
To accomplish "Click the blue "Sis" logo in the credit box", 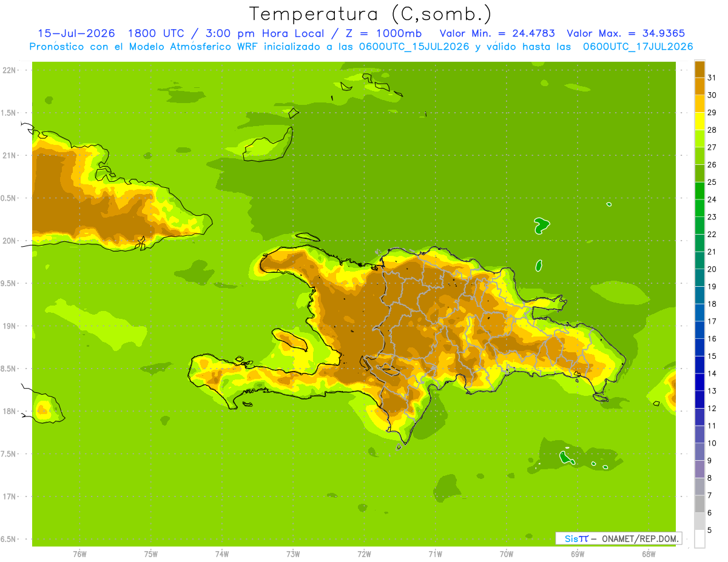I will click(x=571, y=538).
